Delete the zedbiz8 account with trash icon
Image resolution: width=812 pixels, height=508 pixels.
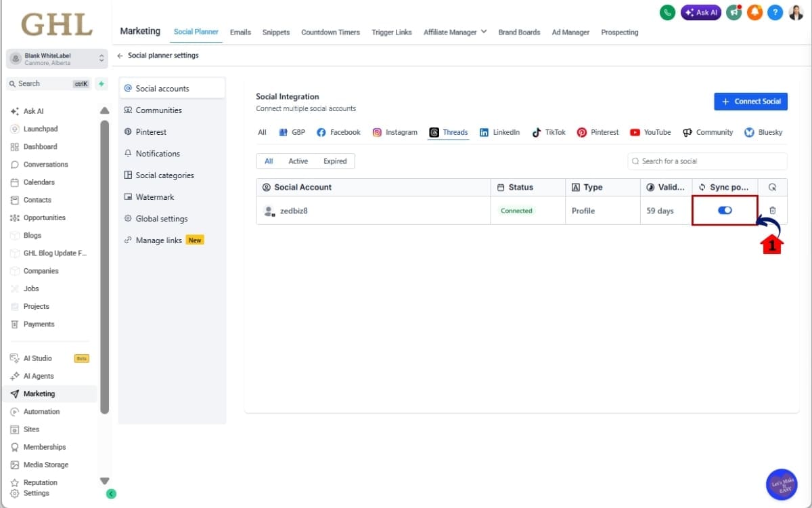click(x=773, y=211)
